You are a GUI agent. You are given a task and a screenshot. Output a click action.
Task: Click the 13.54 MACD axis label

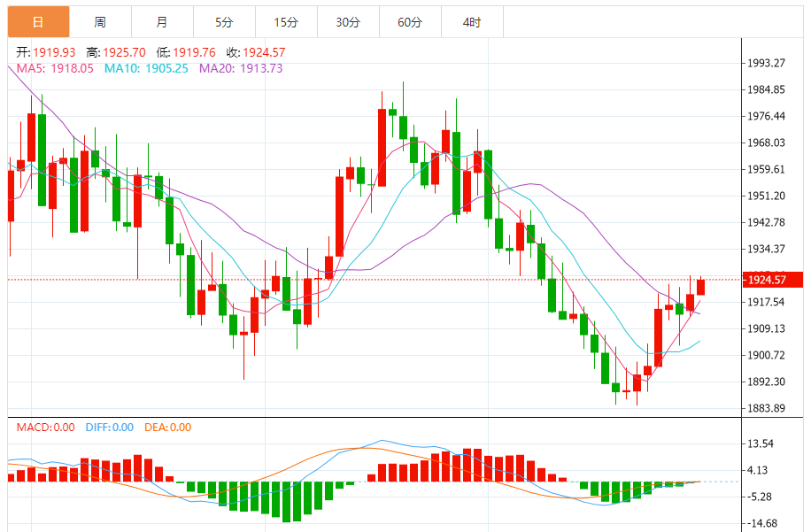761,443
